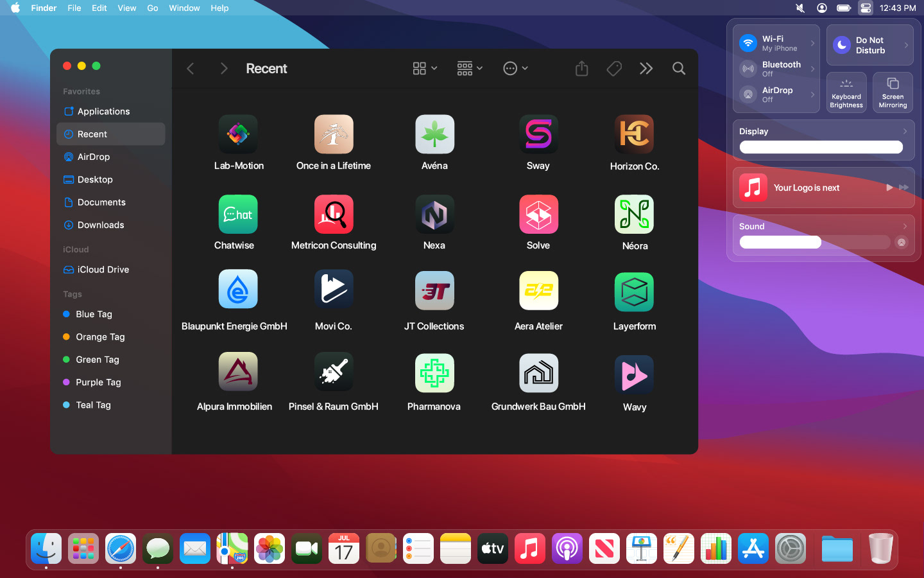
Task: Select the Chatwise app icon
Action: 238,214
